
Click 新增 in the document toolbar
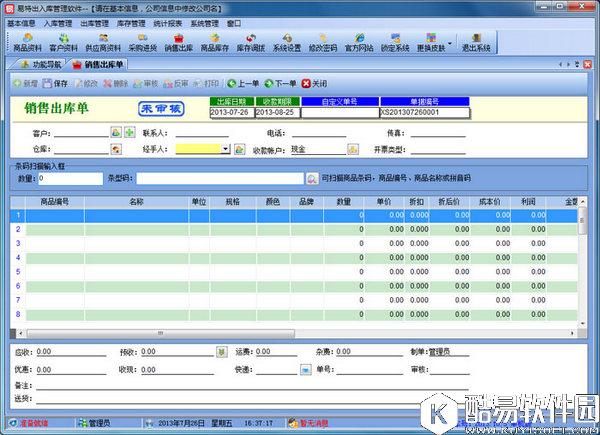tap(25, 83)
